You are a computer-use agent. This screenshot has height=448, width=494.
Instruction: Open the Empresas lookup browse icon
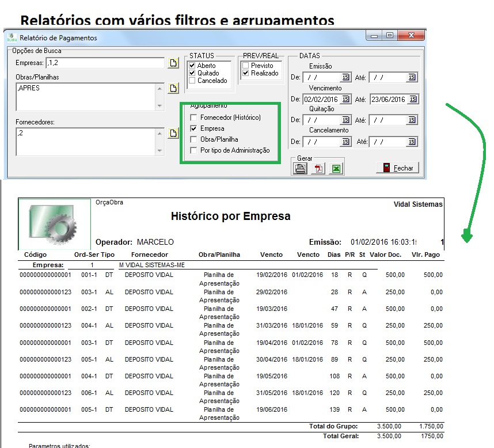click(x=173, y=63)
